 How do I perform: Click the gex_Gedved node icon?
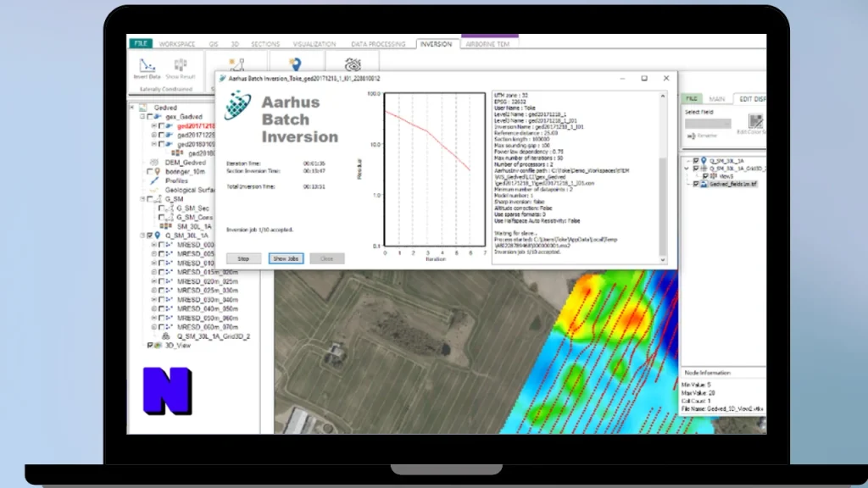click(x=159, y=117)
